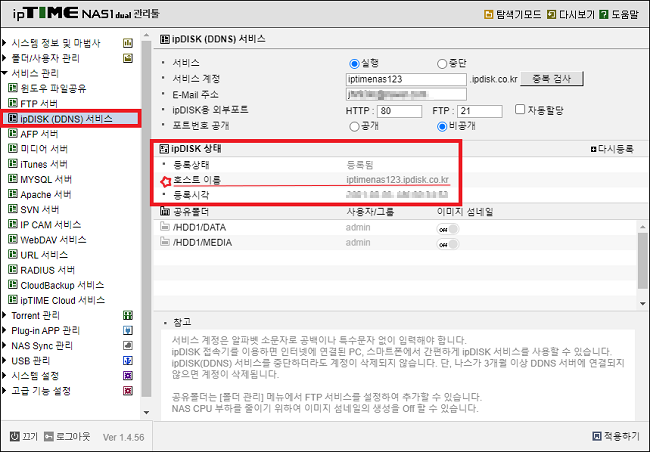Image resolution: width=650 pixels, height=452 pixels.
Task: Click the Torrent 관리 category icon
Action: click(128, 316)
